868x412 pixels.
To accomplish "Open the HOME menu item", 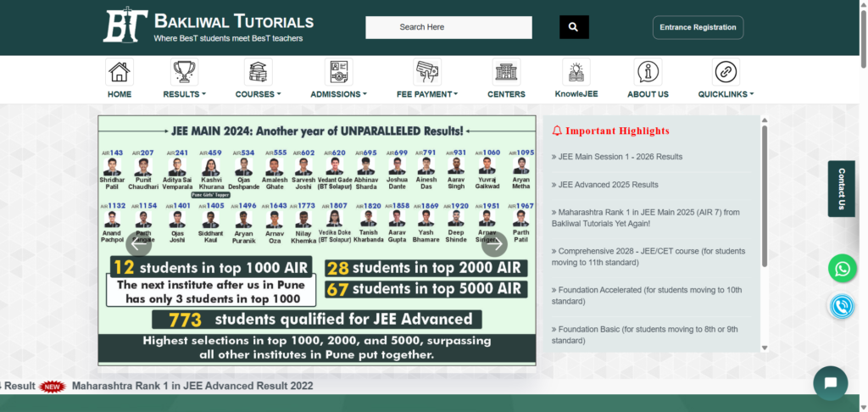I will (x=120, y=94).
